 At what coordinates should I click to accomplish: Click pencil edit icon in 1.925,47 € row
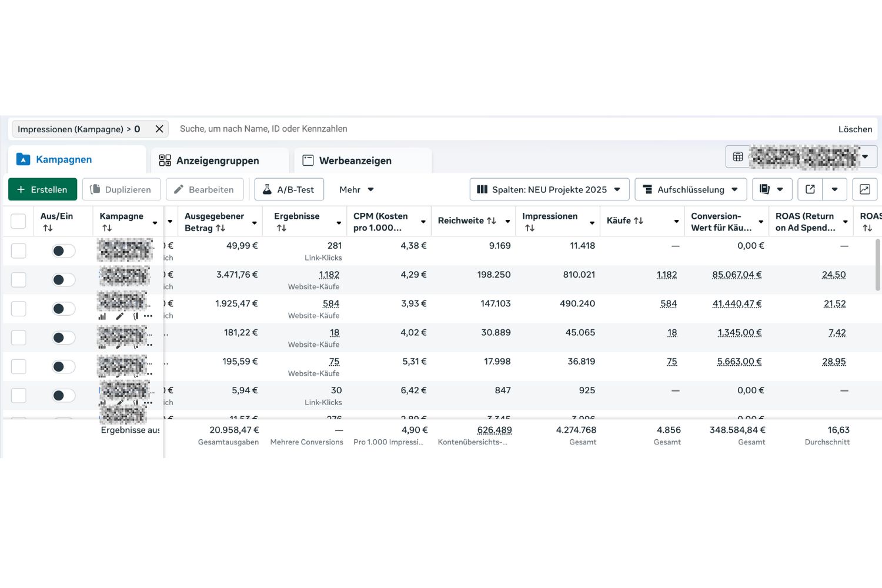[x=120, y=316]
